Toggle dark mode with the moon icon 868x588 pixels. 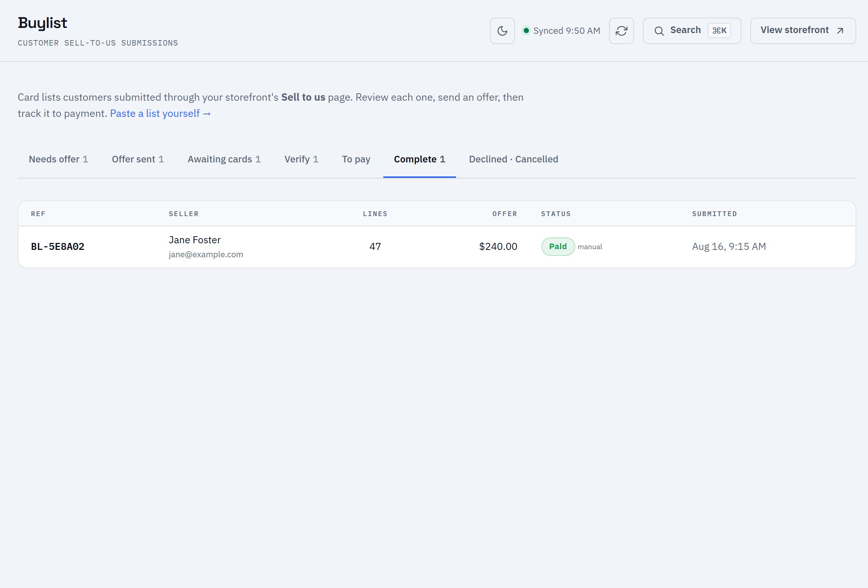click(x=502, y=31)
